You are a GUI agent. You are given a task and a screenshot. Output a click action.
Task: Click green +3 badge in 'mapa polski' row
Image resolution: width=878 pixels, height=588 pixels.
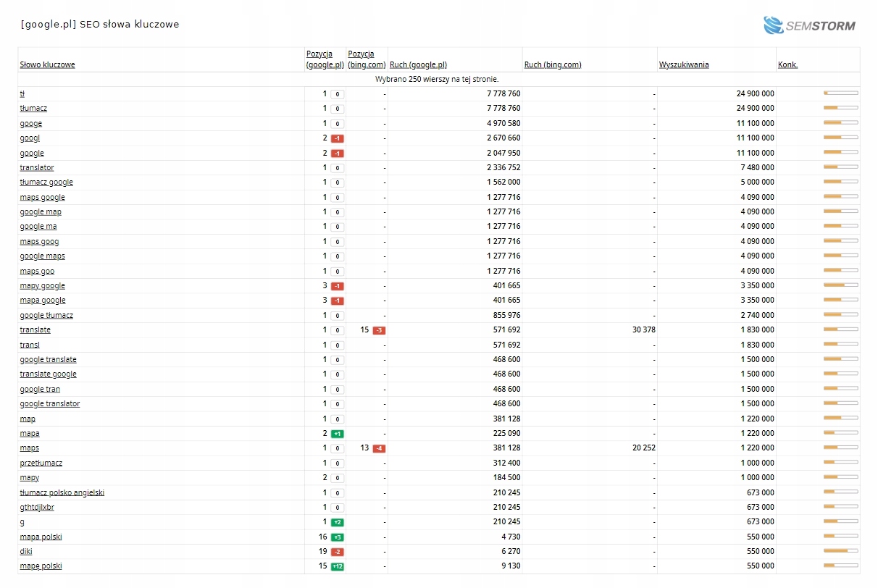pos(338,537)
